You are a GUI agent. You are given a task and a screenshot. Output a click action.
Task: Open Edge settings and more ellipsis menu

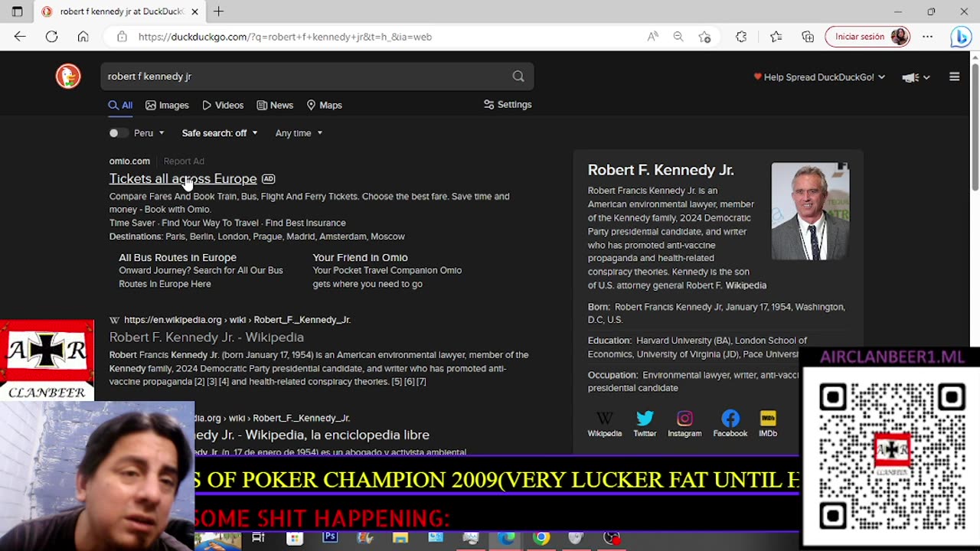click(x=927, y=37)
